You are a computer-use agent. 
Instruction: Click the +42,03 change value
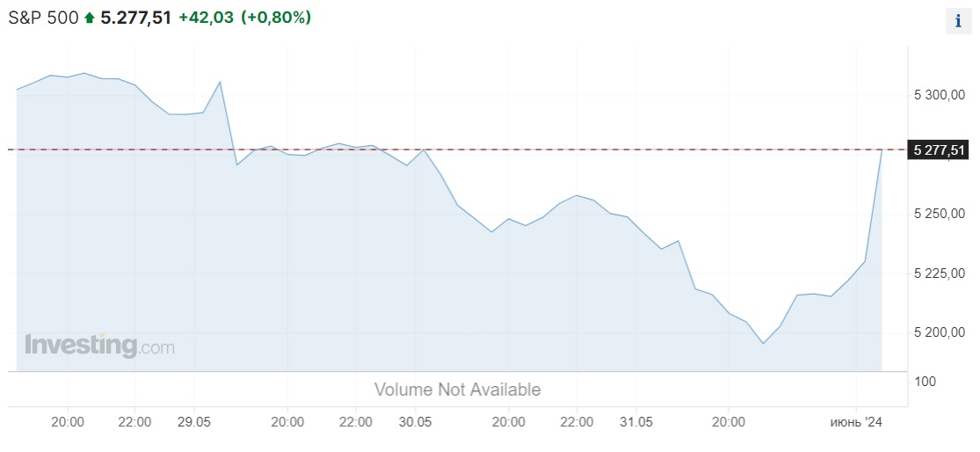(x=207, y=18)
